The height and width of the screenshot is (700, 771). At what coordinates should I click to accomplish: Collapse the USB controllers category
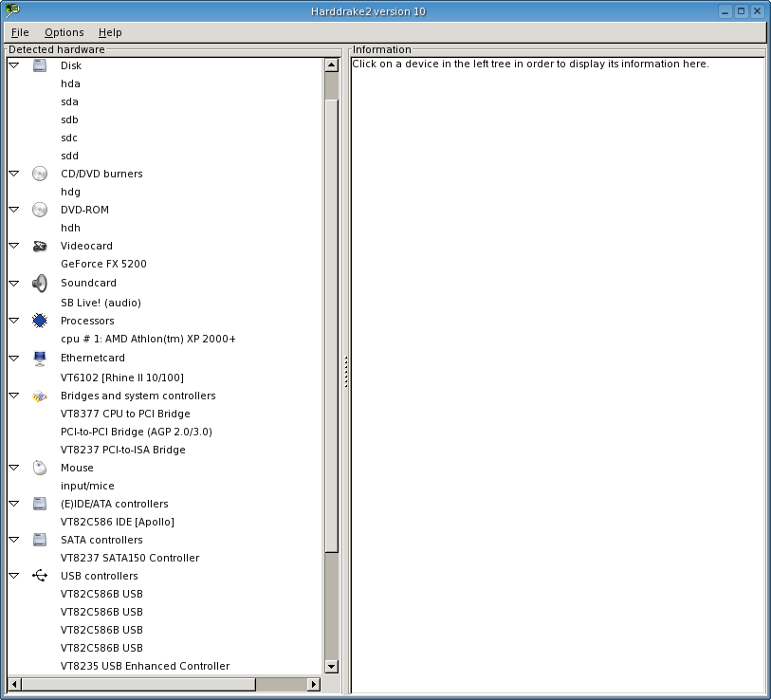14,576
